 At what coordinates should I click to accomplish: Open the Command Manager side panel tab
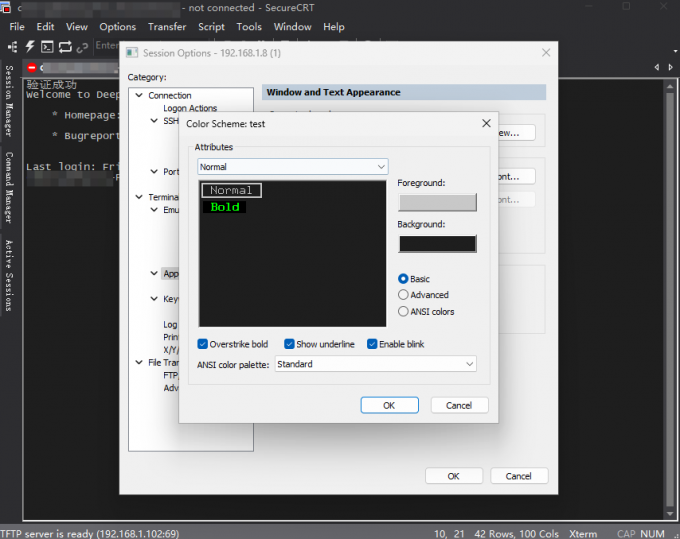[9, 187]
